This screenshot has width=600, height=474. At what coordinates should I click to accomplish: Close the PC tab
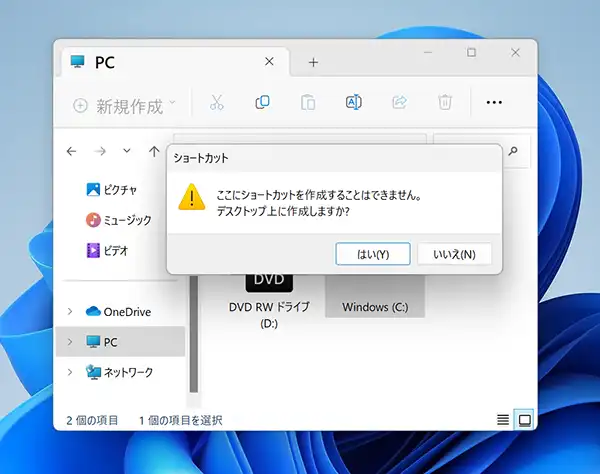tap(269, 61)
